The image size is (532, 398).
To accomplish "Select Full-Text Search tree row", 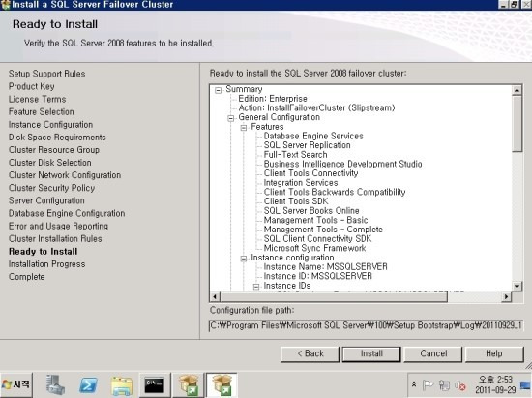I will coord(295,155).
